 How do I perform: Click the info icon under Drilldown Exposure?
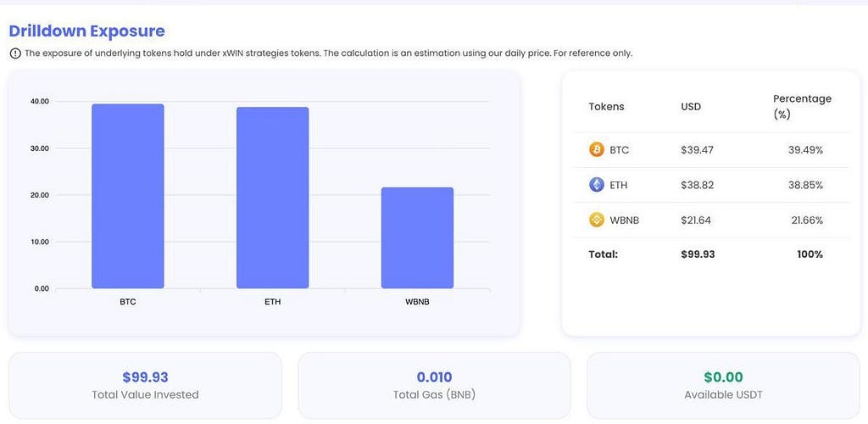point(15,53)
